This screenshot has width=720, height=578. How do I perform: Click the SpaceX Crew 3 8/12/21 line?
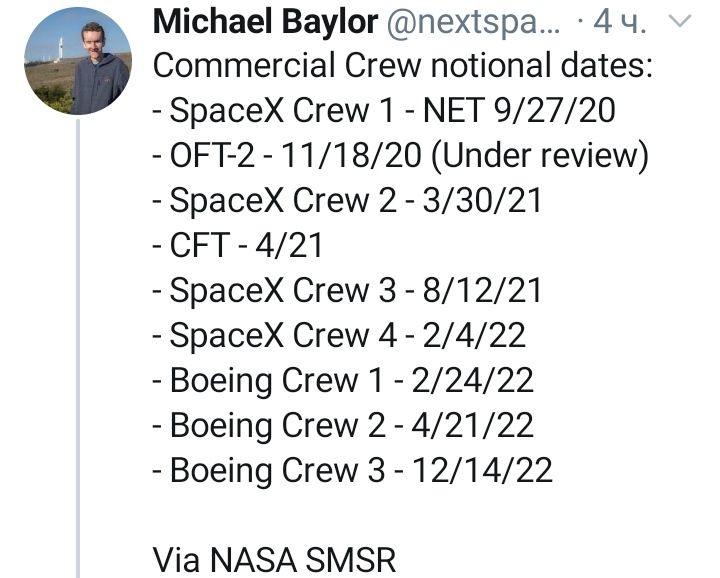point(347,291)
